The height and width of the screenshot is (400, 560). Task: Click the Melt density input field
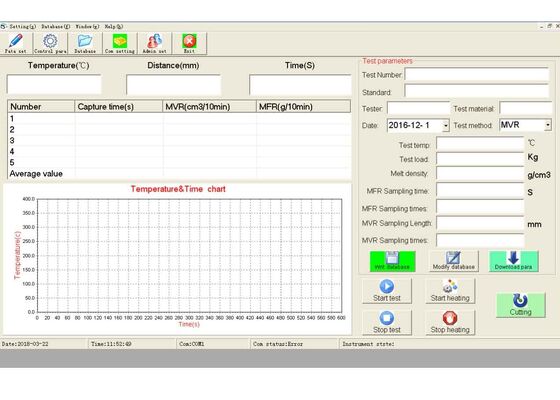coord(480,174)
